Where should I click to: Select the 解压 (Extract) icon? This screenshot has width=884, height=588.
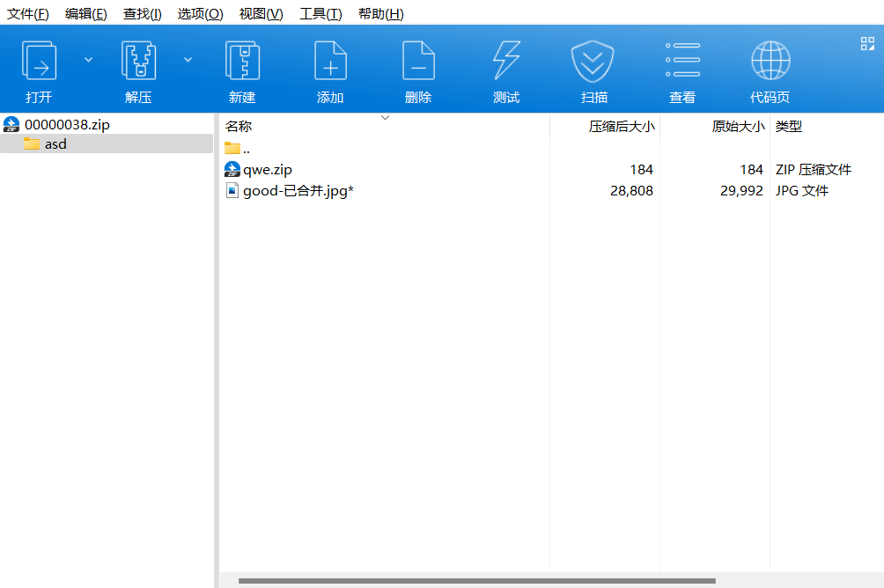click(x=137, y=68)
